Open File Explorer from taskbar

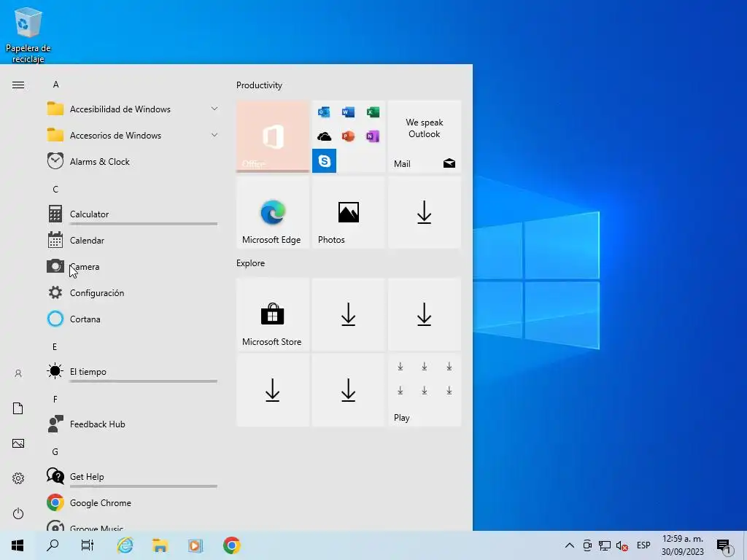[x=160, y=545]
